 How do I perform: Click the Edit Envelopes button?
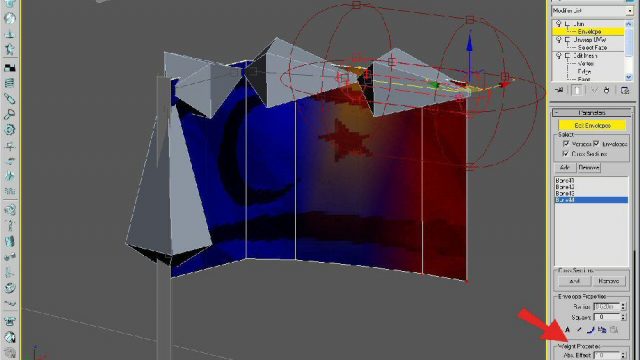click(x=592, y=125)
